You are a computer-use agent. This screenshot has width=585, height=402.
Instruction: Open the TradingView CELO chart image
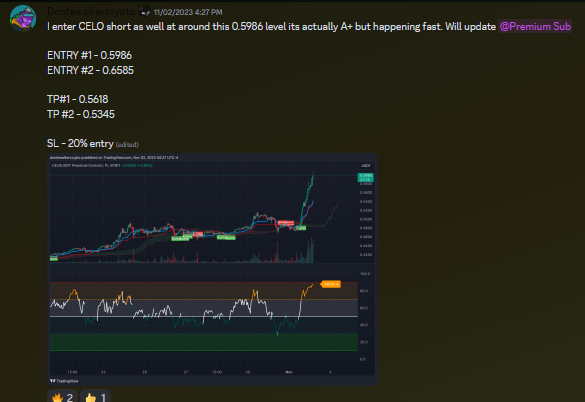point(212,269)
